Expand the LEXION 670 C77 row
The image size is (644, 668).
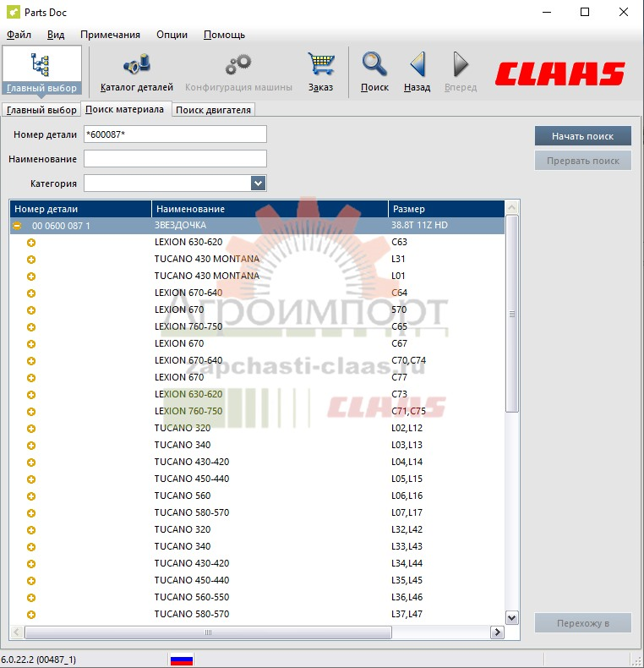(31, 378)
